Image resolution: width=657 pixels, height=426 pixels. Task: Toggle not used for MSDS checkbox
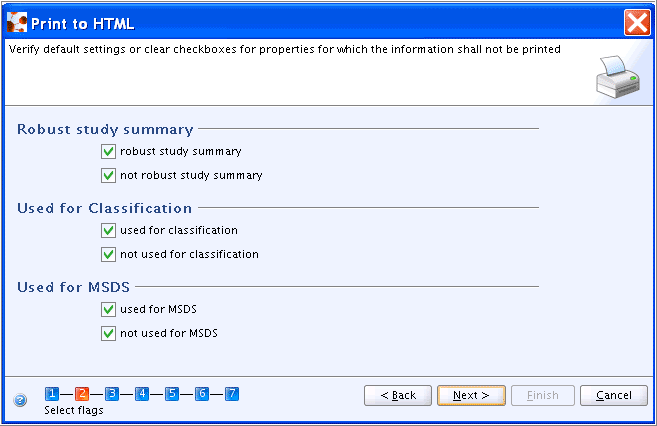click(108, 333)
